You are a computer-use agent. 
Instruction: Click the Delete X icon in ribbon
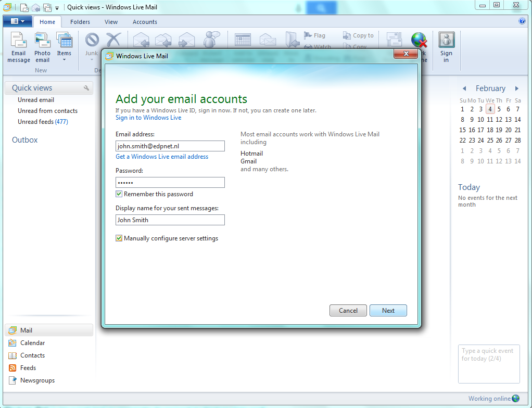pos(113,40)
